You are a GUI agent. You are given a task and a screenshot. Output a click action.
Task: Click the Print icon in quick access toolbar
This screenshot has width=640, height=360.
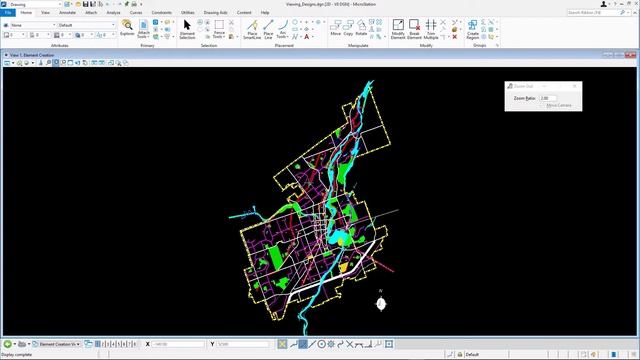134,4
